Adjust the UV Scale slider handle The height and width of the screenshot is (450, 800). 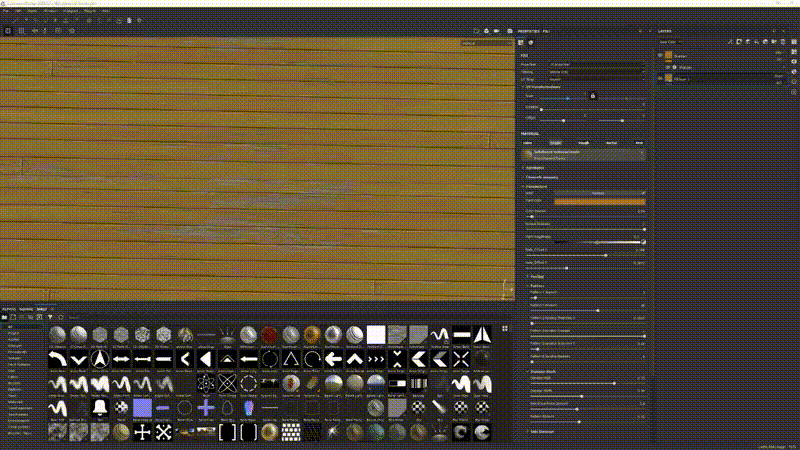567,98
